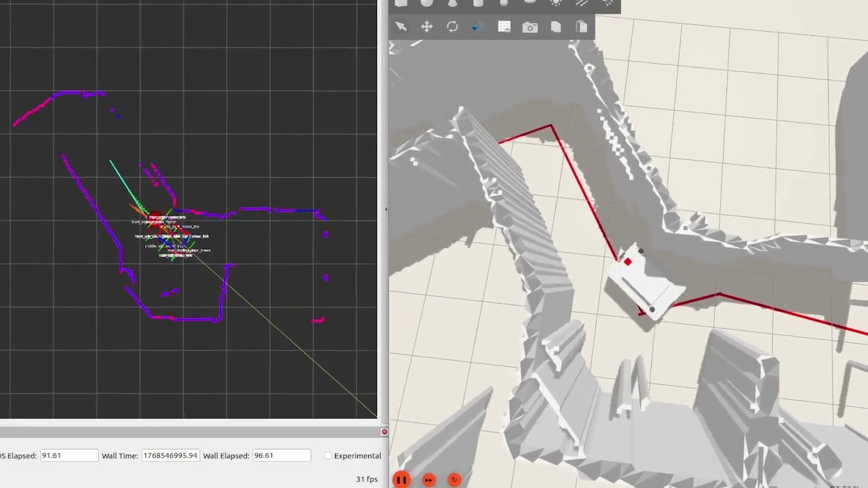Step the simulation forward
Viewport: 868px width, 488px height.
pyautogui.click(x=429, y=480)
